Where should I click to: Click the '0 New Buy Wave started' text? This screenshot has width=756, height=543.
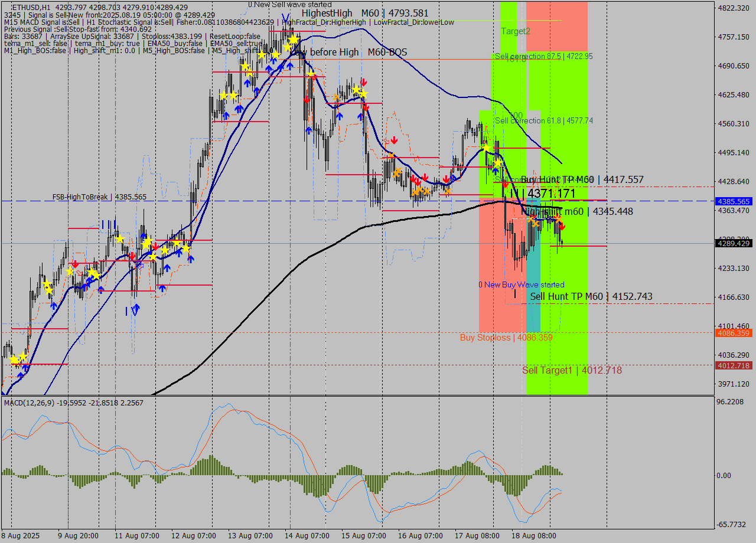[x=522, y=284]
